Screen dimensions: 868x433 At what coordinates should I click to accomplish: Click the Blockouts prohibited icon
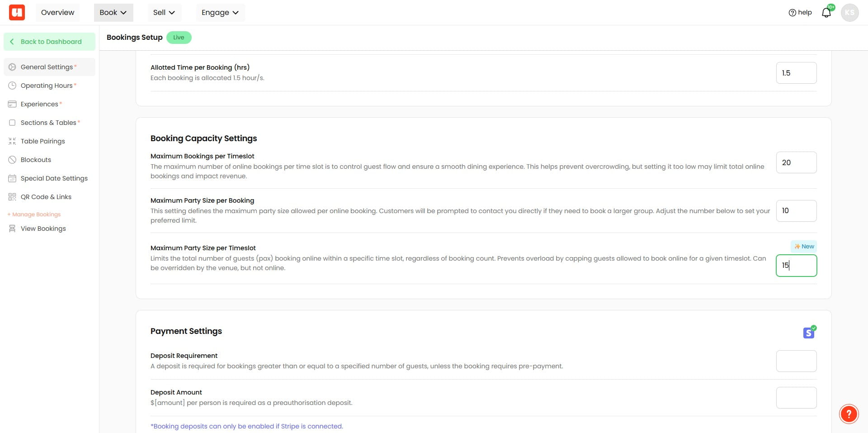coord(12,160)
